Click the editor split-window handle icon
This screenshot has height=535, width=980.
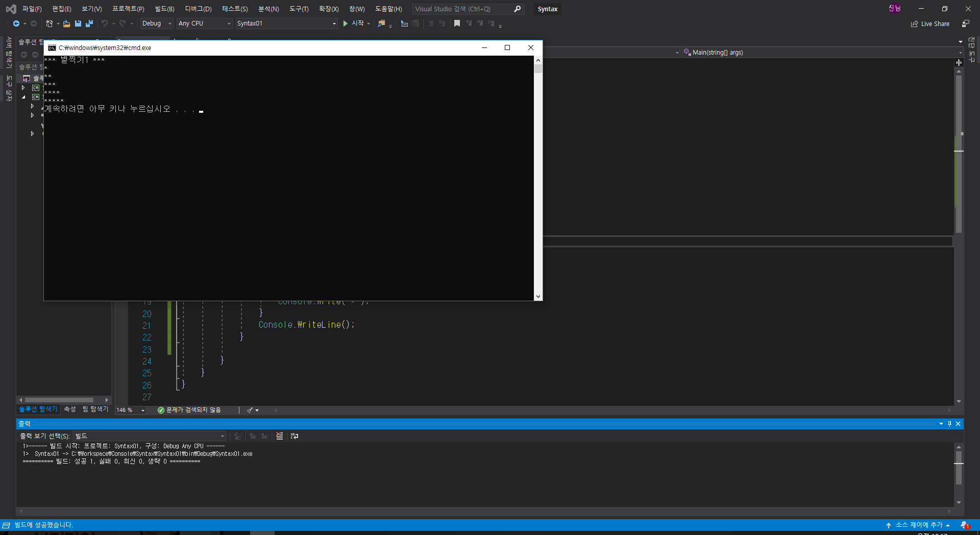pos(959,62)
